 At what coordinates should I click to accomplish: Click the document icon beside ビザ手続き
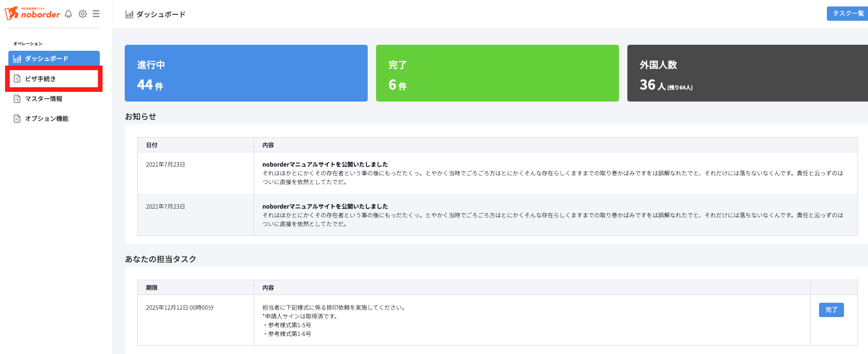point(17,79)
